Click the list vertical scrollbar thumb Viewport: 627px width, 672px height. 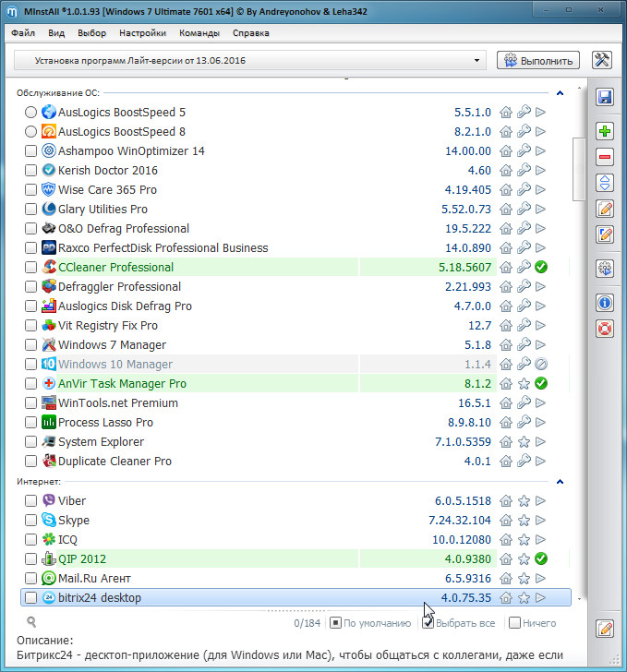pyautogui.click(x=579, y=169)
